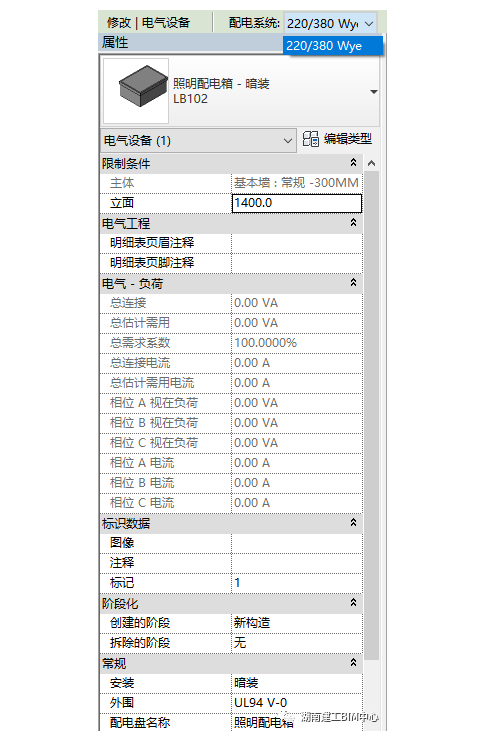503x737 pixels.
Task: Click the 外围 value UL94 V-0
Action: pyautogui.click(x=297, y=703)
